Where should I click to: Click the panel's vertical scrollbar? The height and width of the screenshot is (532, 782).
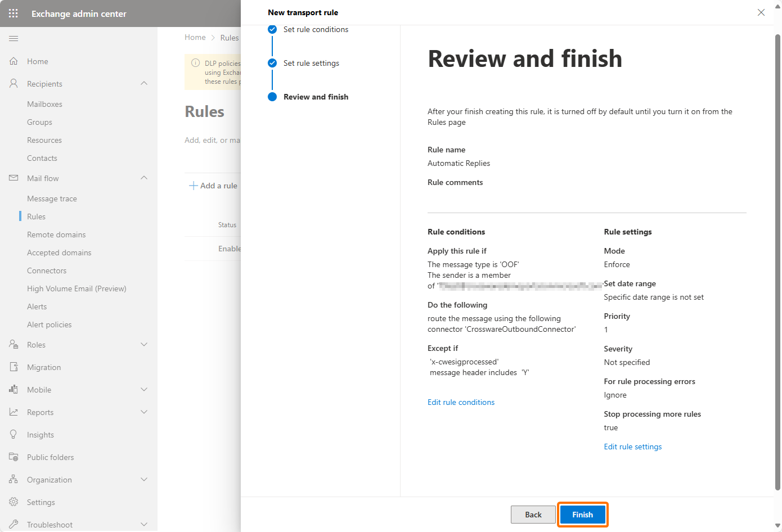tap(777, 259)
